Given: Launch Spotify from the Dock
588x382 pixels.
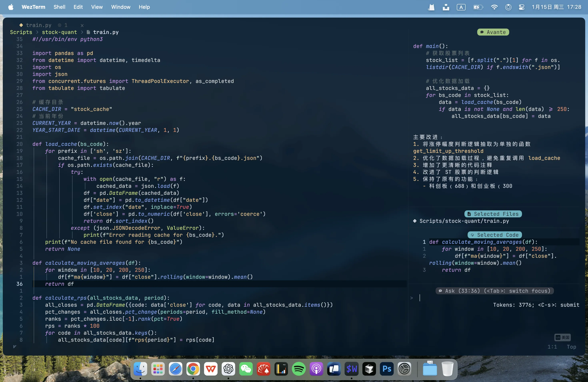Looking at the screenshot, I should (299, 369).
